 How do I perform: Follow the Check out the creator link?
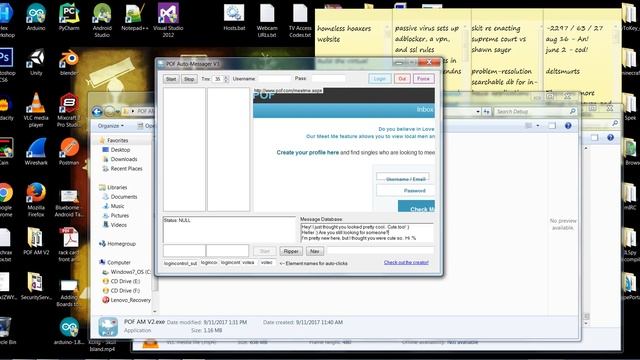(406, 262)
